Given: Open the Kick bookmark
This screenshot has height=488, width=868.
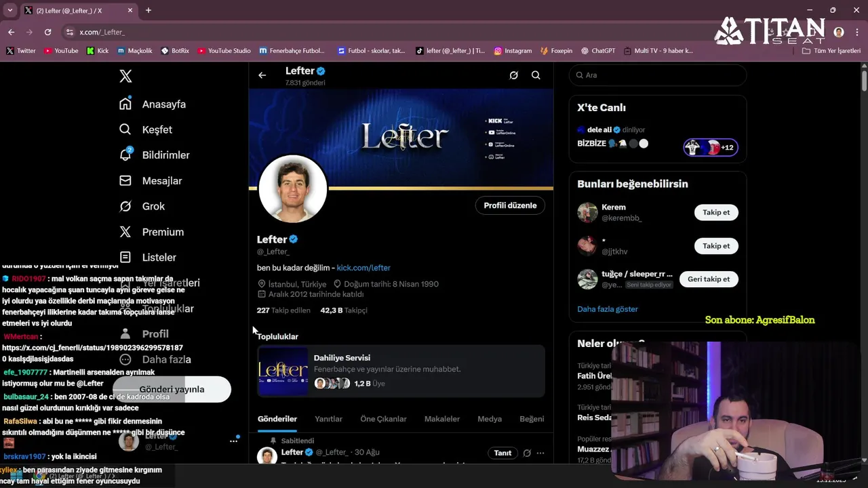Looking at the screenshot, I should coord(98,51).
